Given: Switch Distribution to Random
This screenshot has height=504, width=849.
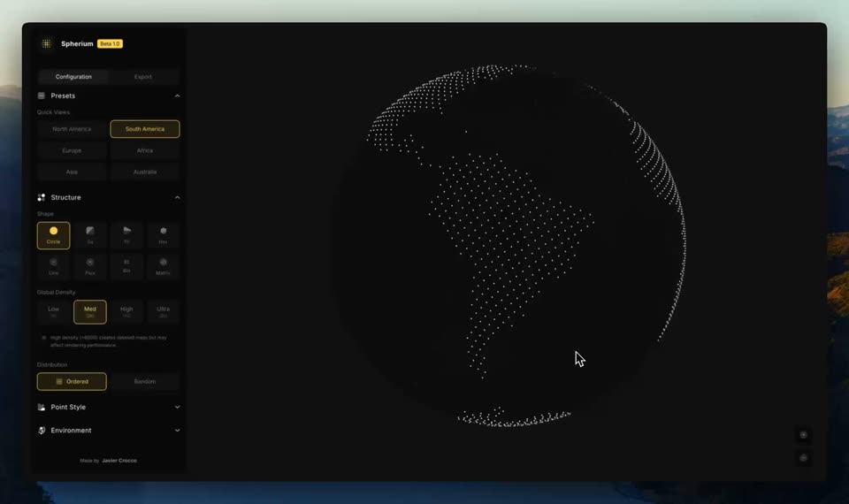Looking at the screenshot, I should pyautogui.click(x=144, y=382).
